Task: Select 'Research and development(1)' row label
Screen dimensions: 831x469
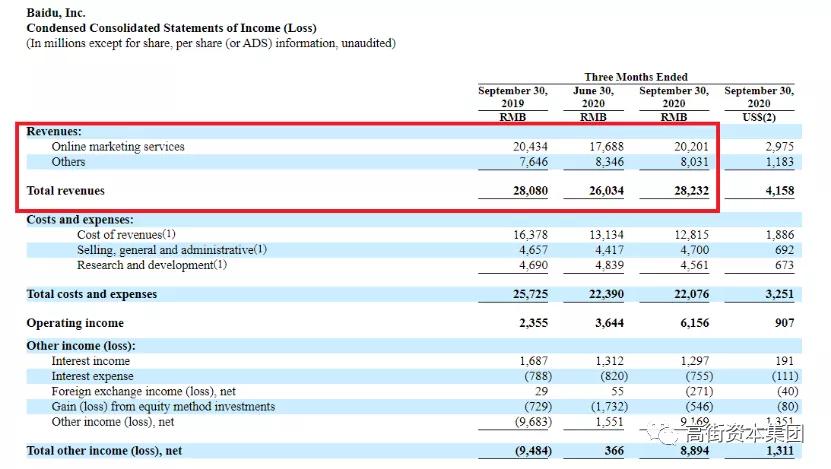Action: 152,265
